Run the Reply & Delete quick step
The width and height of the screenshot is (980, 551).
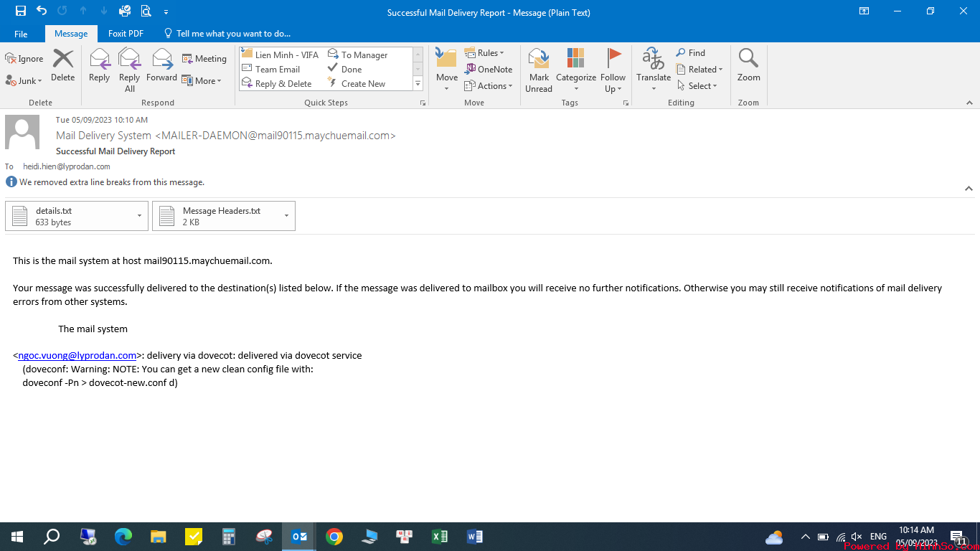[x=276, y=84]
